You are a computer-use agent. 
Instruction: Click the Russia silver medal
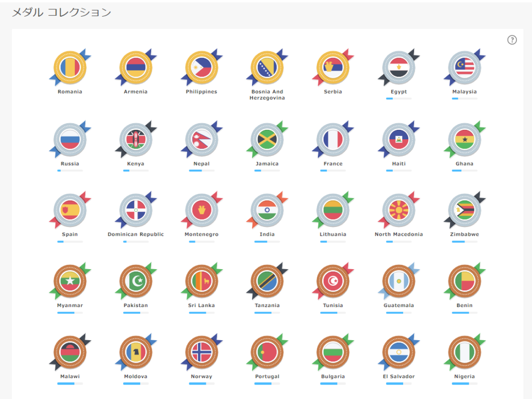(x=70, y=139)
